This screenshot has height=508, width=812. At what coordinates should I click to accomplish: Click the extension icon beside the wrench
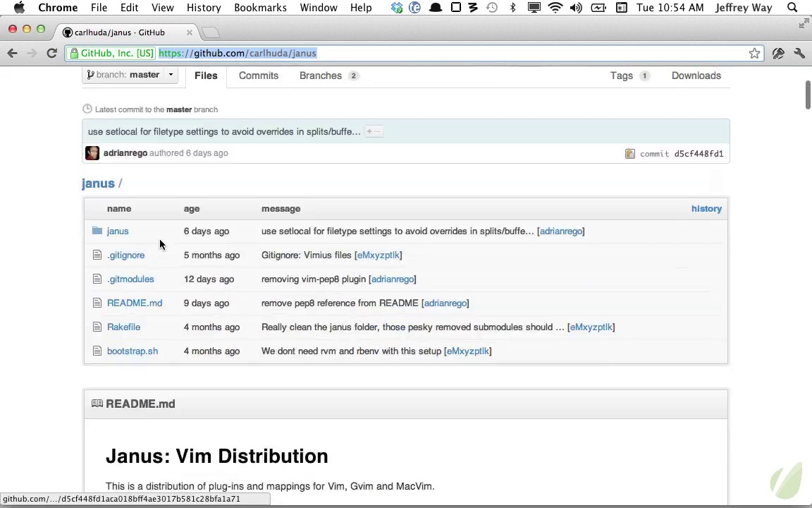[778, 53]
